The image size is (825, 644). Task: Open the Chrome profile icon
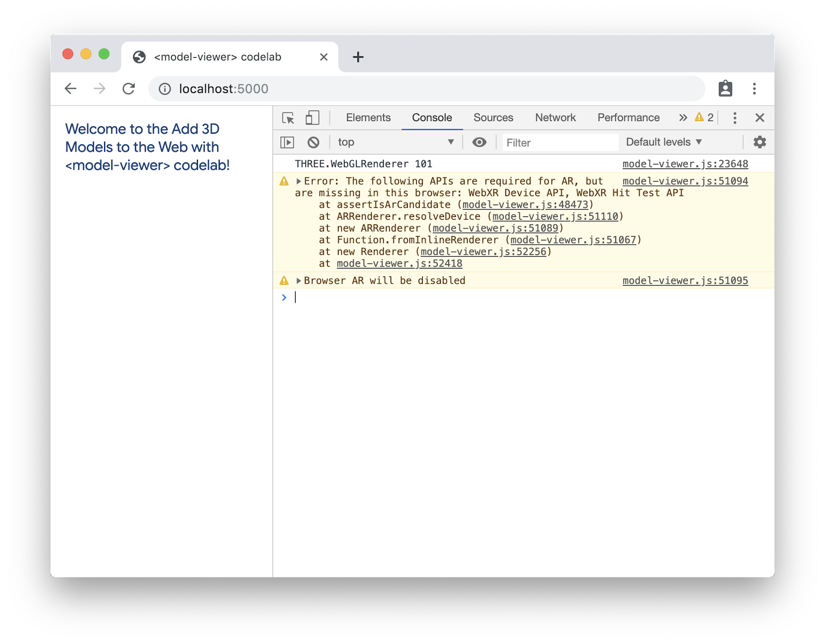[725, 89]
